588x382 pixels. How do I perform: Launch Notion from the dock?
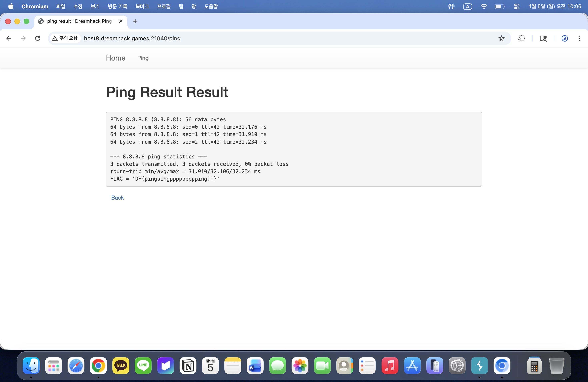tap(188, 365)
